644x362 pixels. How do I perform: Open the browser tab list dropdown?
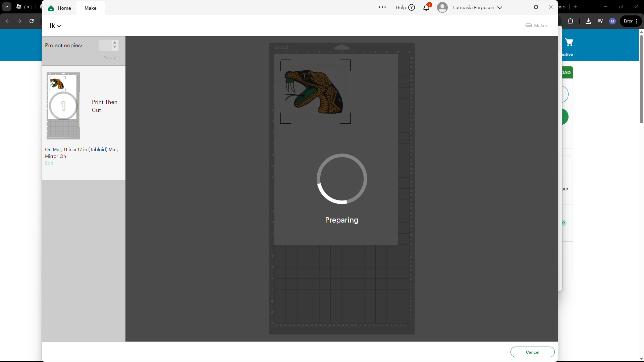6,7
